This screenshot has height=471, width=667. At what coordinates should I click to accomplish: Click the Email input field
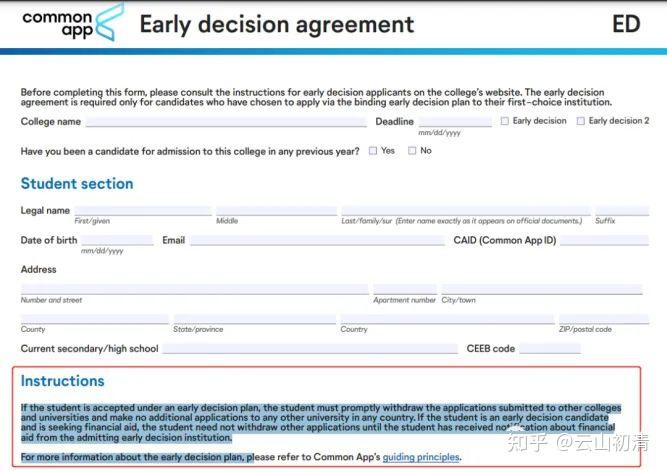[x=317, y=240]
